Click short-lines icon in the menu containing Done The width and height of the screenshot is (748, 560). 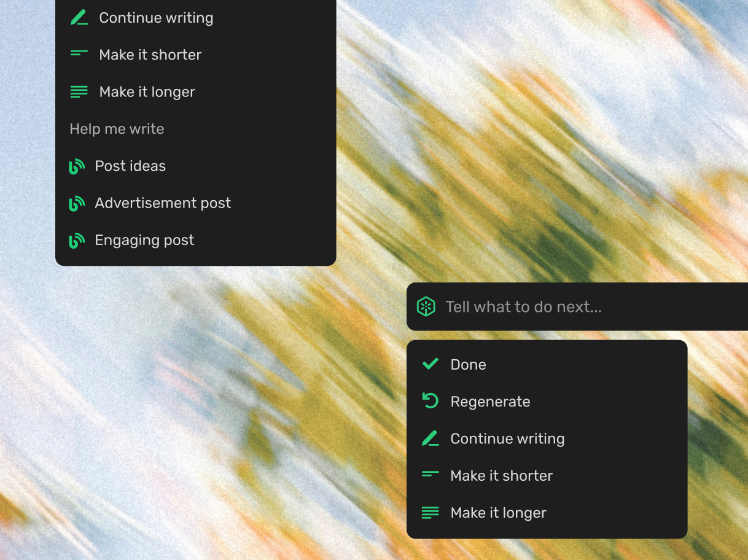(430, 475)
